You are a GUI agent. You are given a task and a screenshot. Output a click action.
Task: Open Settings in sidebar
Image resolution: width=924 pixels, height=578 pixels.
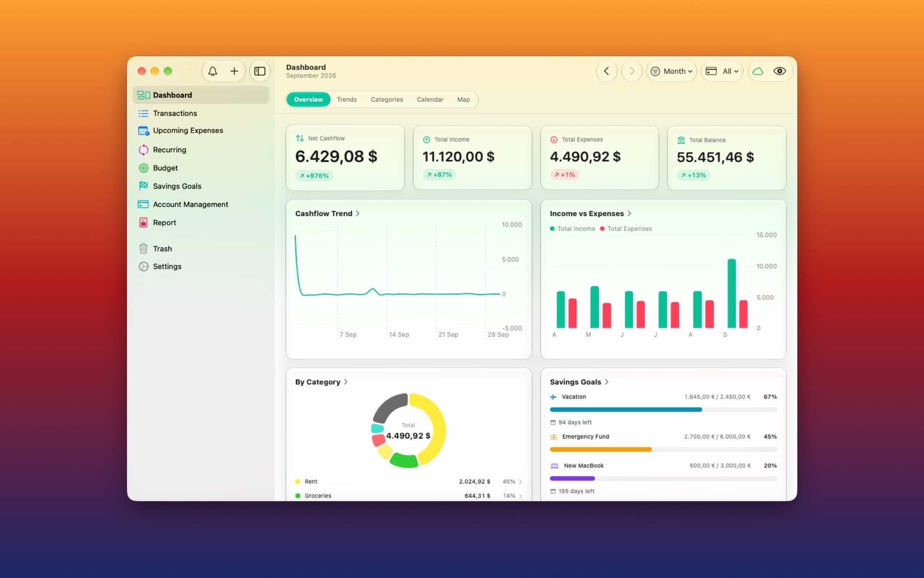coord(201,266)
